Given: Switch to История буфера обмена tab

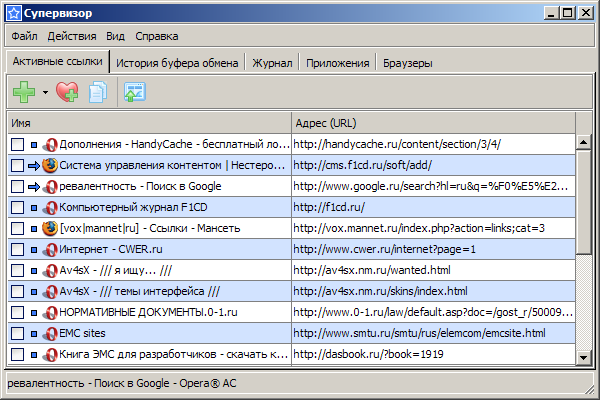Looking at the screenshot, I should (177, 63).
